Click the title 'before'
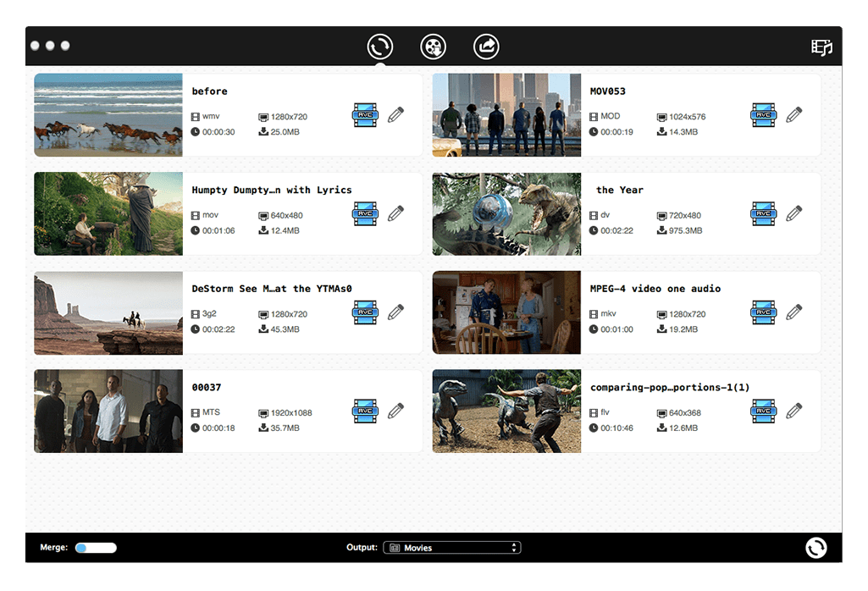Screen dimensions: 868x591 [209, 91]
